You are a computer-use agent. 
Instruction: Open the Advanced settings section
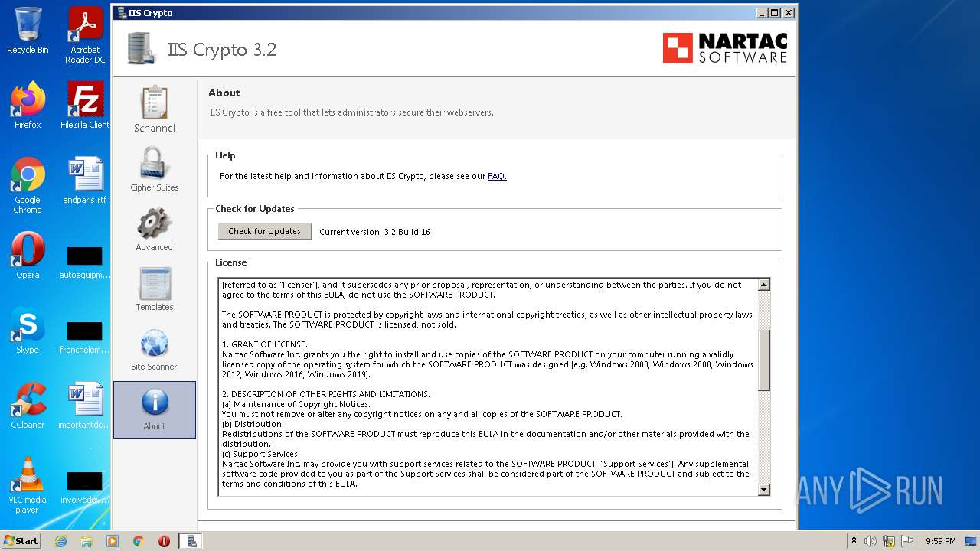[x=154, y=229]
